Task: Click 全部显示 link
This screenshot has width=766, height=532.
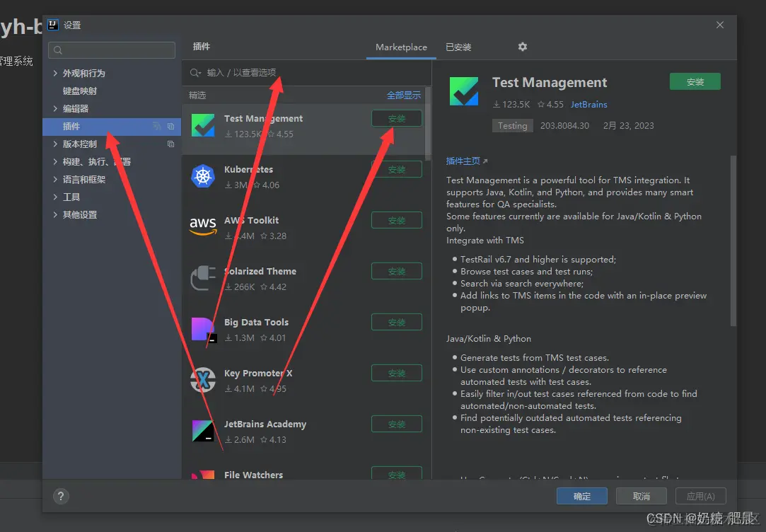Action: (x=404, y=96)
